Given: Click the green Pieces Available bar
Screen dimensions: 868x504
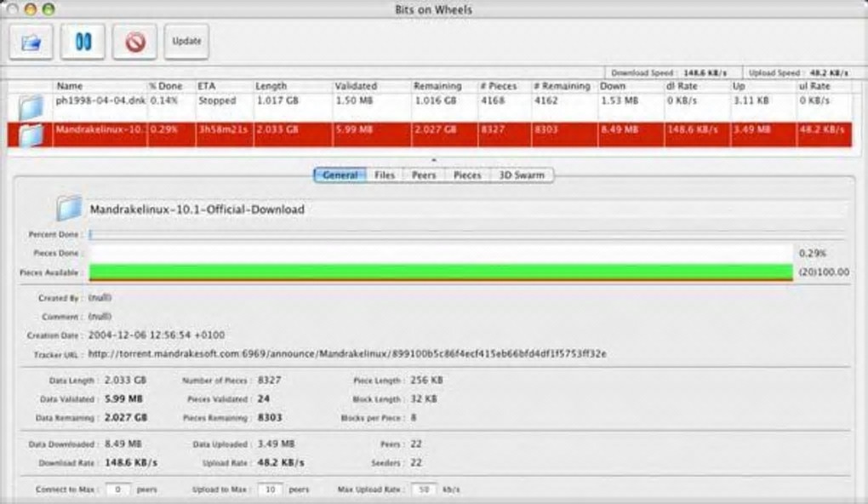Looking at the screenshot, I should tap(441, 272).
